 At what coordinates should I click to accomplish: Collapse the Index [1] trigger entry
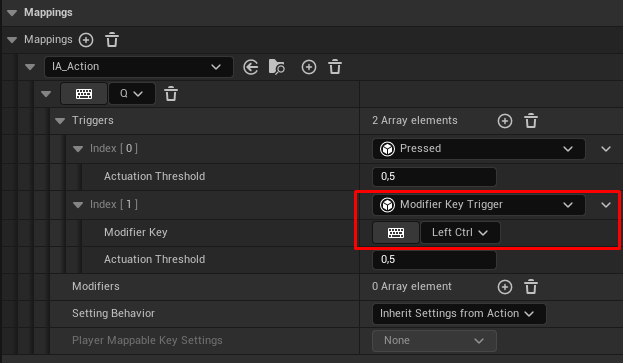coord(78,205)
